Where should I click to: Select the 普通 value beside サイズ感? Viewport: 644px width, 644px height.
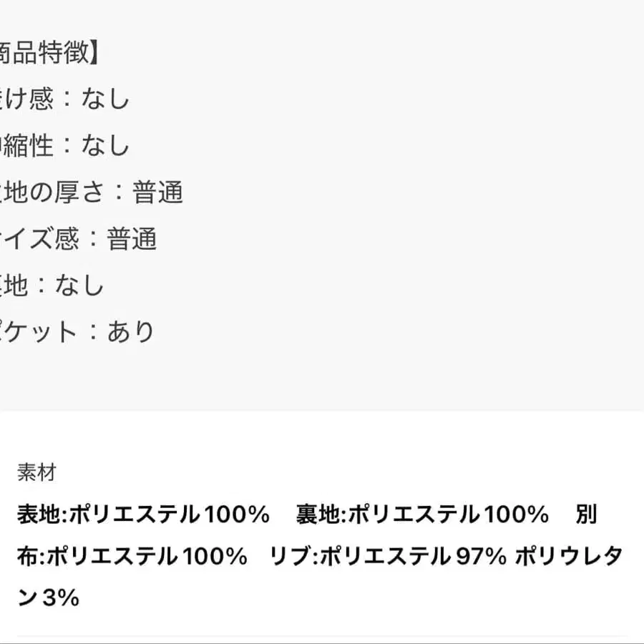pos(132,238)
